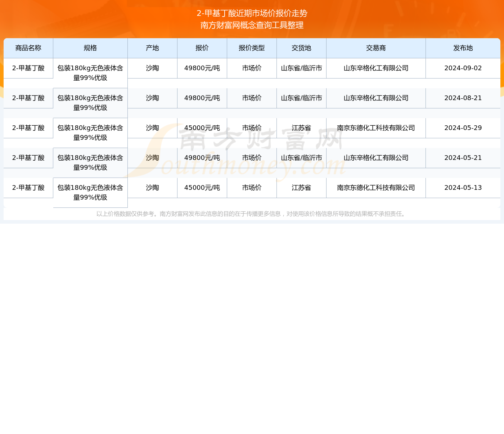Click 45000元/吨 in the 2024-05-29 row
This screenshot has height=434, width=504.
point(202,128)
